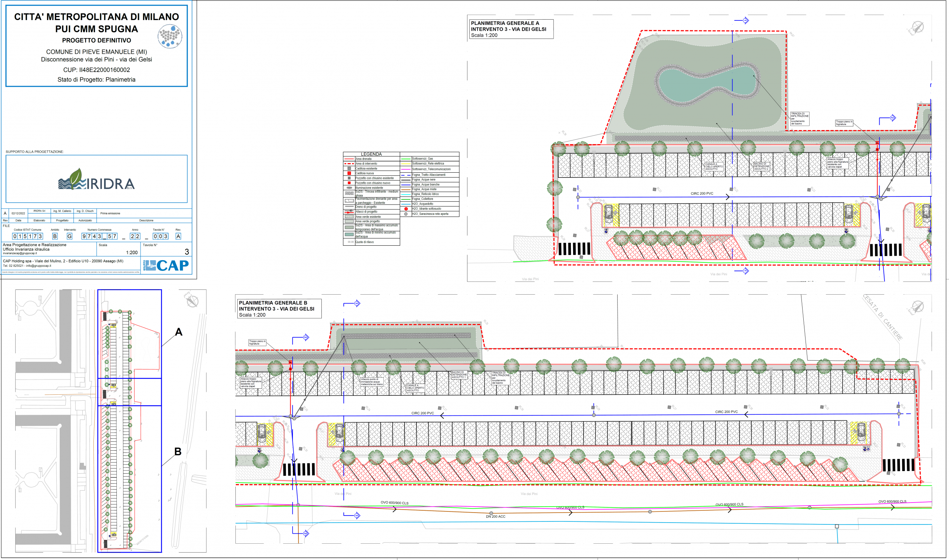Click the Sottoservizi_Gas green line sample
This screenshot has width=949, height=560.
point(406,159)
